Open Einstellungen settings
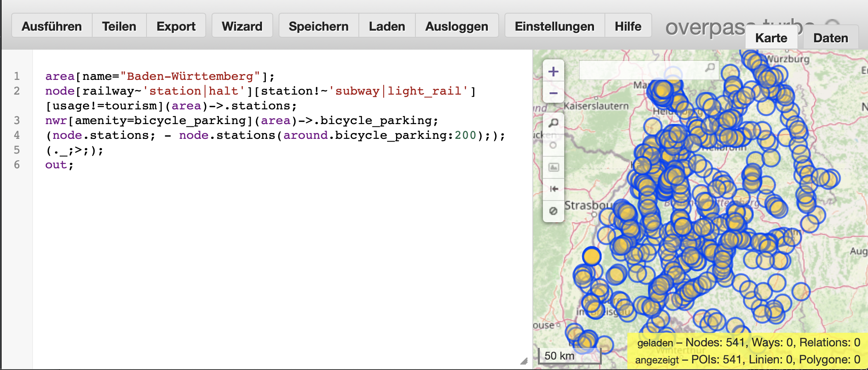This screenshot has height=370, width=868. [554, 26]
